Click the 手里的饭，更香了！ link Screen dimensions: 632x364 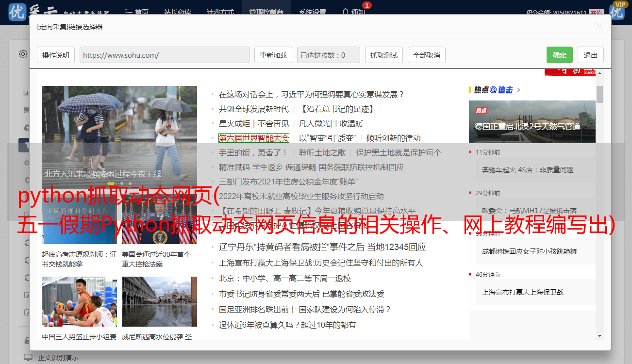(253, 152)
